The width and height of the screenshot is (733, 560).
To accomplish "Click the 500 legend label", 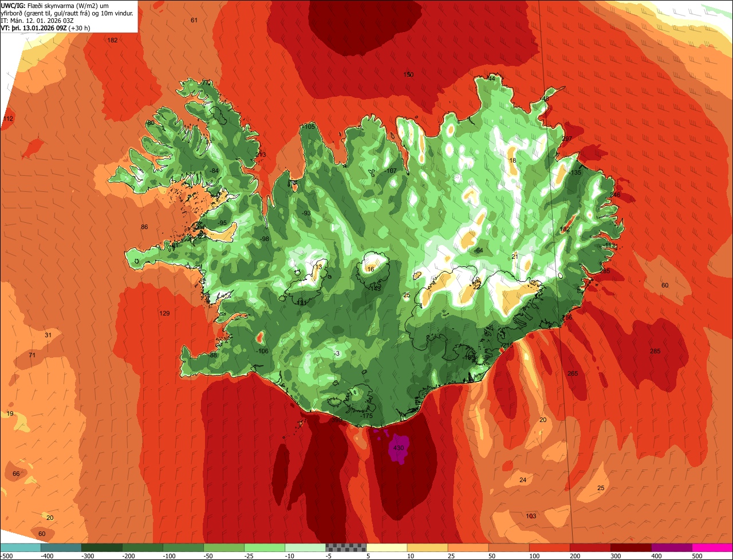I will coord(697,555).
